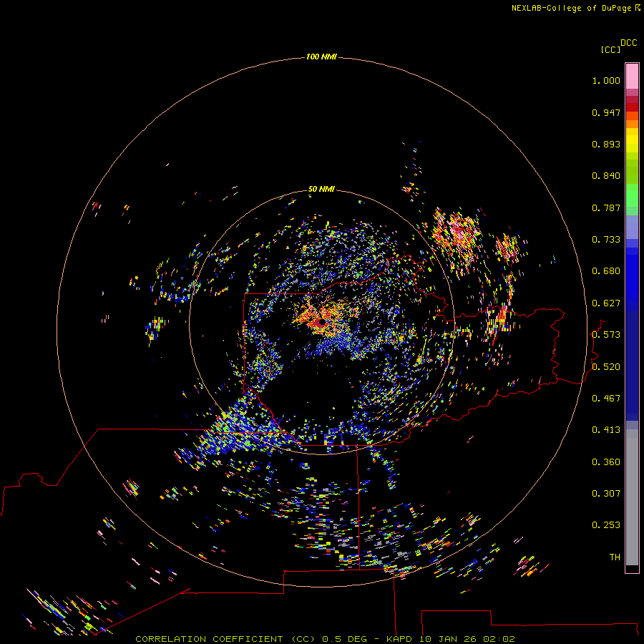Click the 0.947 scale value

606,112
